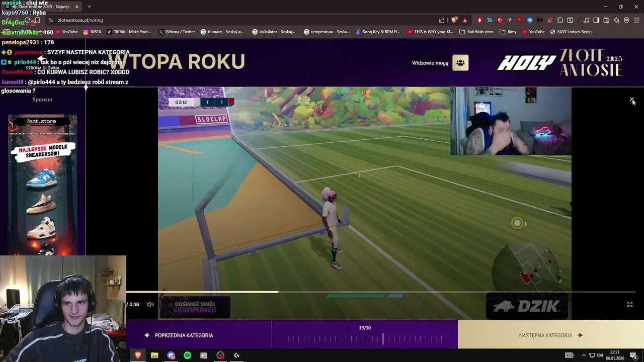The image size is (644, 362).
Task: Click the 19/30 category progress indicator
Action: coord(365,335)
